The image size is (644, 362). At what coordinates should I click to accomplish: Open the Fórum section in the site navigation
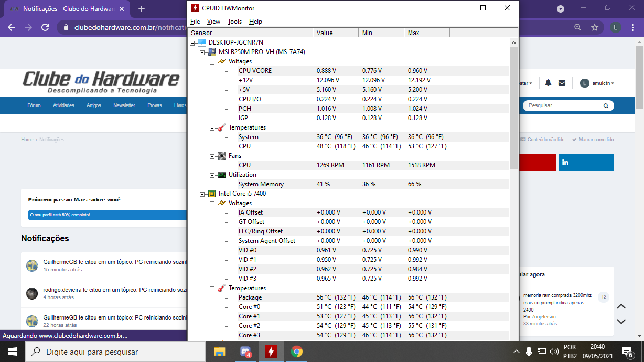[x=34, y=105]
